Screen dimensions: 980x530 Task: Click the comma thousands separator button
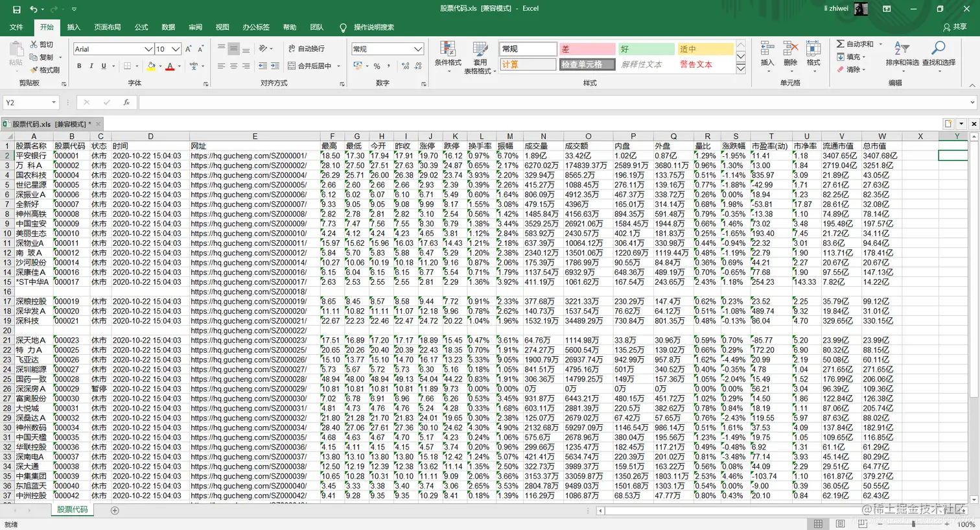click(388, 66)
